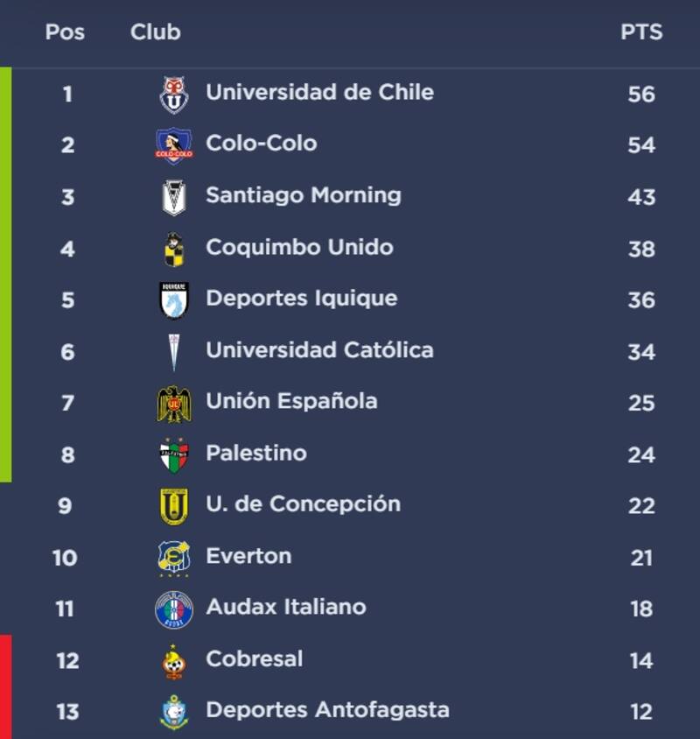The height and width of the screenshot is (739, 700).
Task: Click the U. de Concepción crest
Action: click(x=174, y=506)
